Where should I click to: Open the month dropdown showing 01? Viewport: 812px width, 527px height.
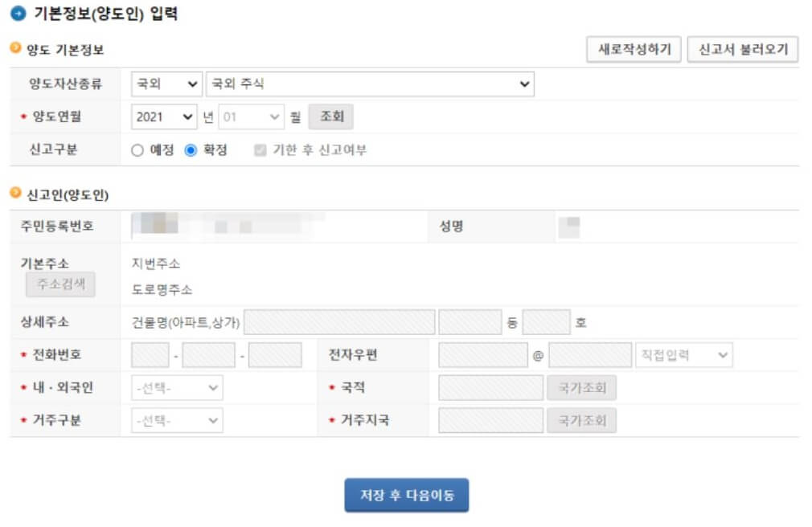(x=252, y=116)
